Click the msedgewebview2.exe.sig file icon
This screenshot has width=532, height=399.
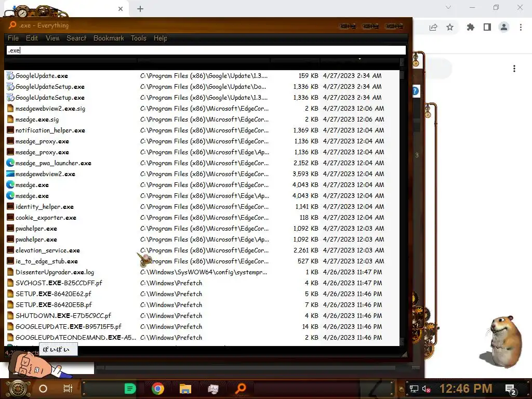tap(10, 108)
